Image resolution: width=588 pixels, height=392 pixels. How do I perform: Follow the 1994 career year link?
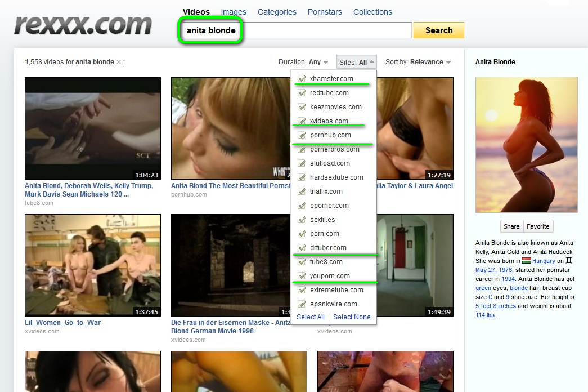[508, 279]
